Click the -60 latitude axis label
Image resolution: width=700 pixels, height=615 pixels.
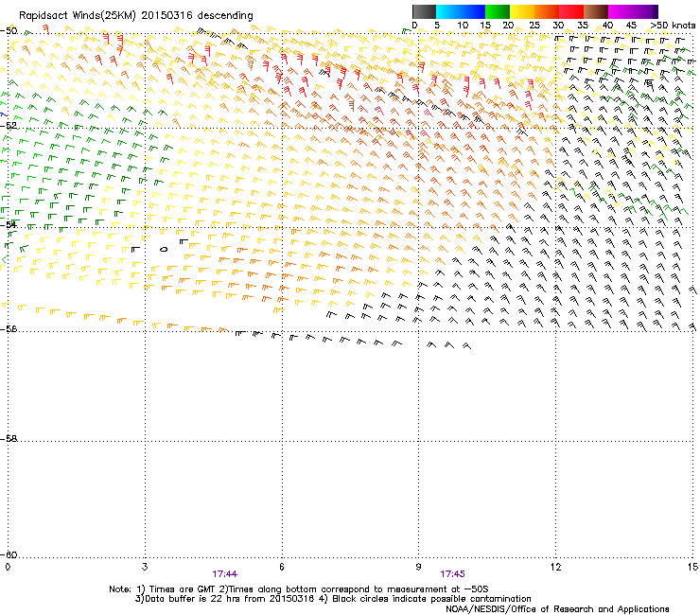pos(9,554)
